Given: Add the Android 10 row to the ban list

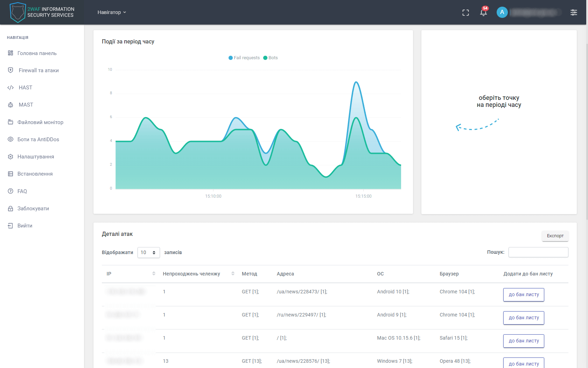Looking at the screenshot, I should (x=523, y=295).
